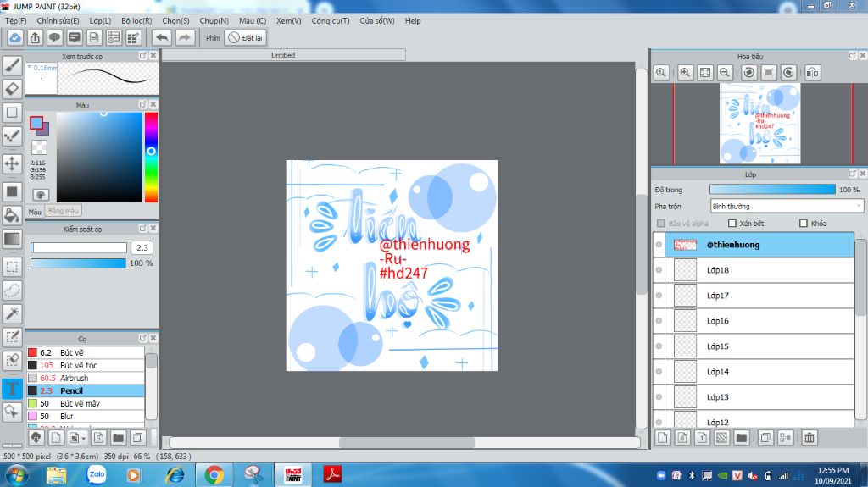Open Adobe Reader from the taskbar

click(332, 474)
